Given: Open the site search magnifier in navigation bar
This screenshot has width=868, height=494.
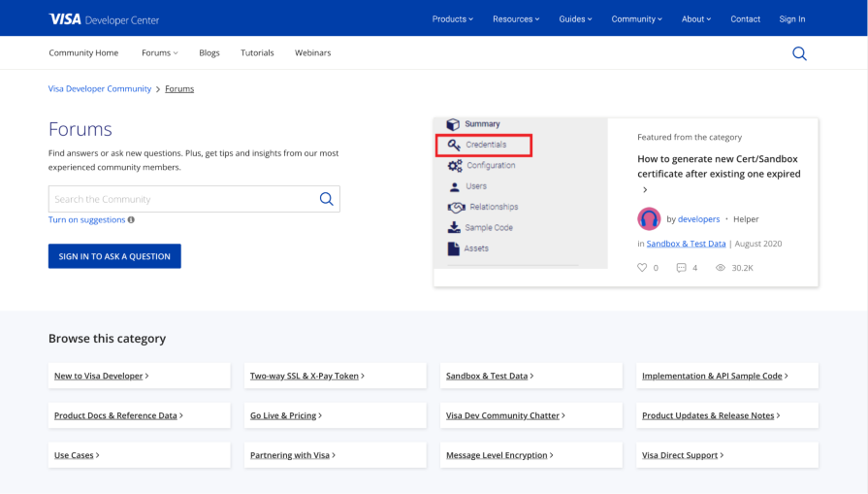Looking at the screenshot, I should click(x=799, y=53).
